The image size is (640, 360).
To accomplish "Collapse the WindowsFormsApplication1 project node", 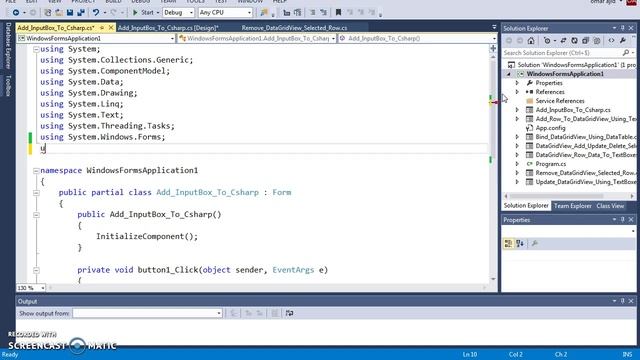I will pyautogui.click(x=509, y=74).
